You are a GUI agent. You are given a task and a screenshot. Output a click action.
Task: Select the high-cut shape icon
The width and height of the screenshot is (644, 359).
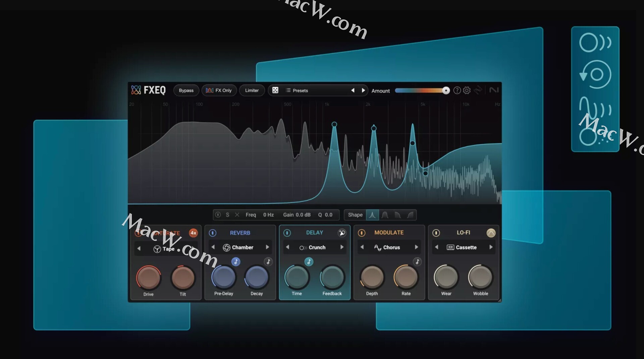(397, 215)
